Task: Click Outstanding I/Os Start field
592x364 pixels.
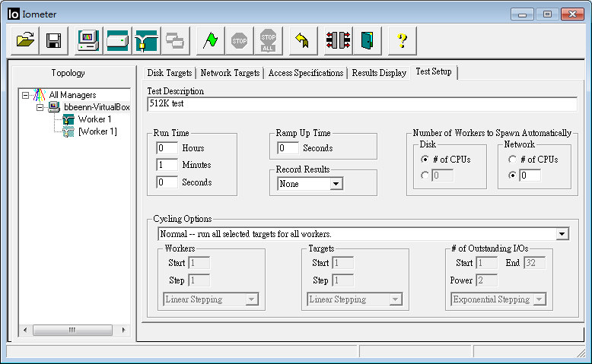Action: coord(487,263)
